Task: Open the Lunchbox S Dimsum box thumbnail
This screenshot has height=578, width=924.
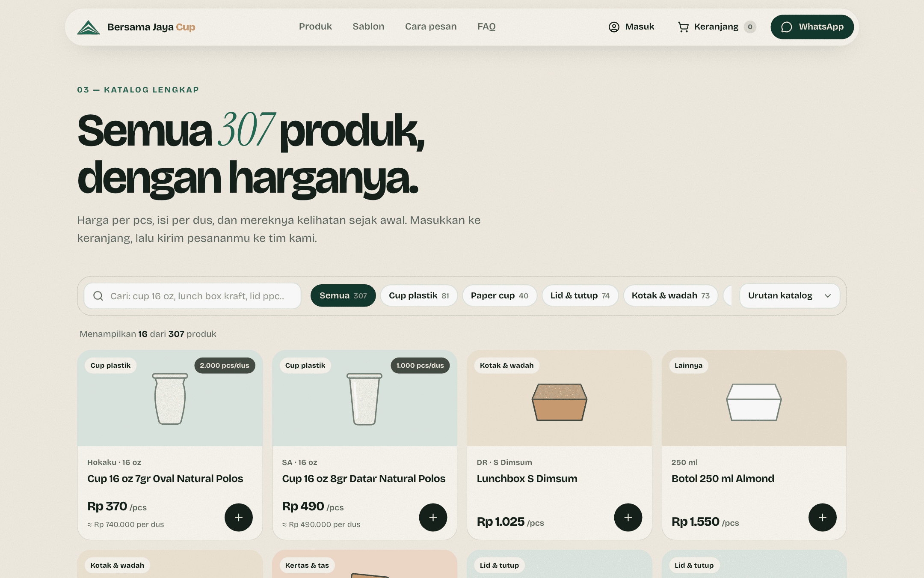Action: pos(560,402)
